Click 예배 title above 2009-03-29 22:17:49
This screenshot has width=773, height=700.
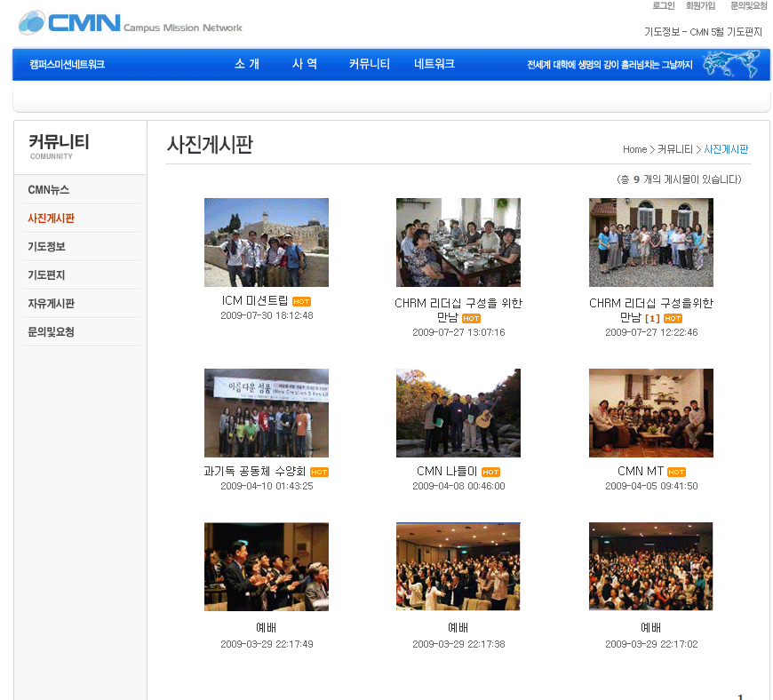[267, 627]
